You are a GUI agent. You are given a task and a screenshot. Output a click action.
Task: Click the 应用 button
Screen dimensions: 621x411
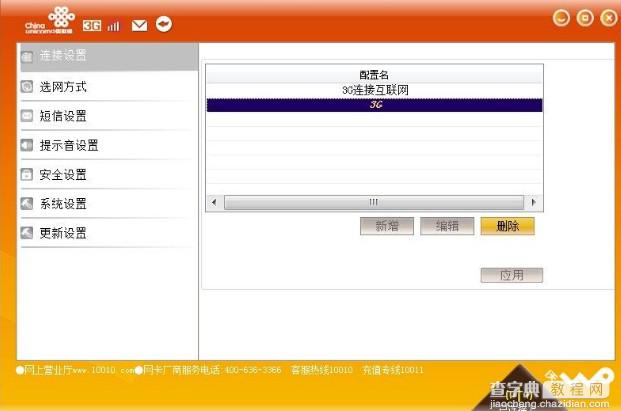coord(512,275)
